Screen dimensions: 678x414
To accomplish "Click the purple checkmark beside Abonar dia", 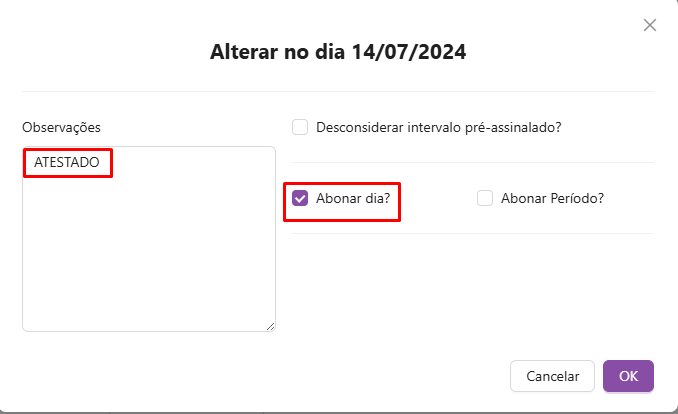I will pos(300,198).
